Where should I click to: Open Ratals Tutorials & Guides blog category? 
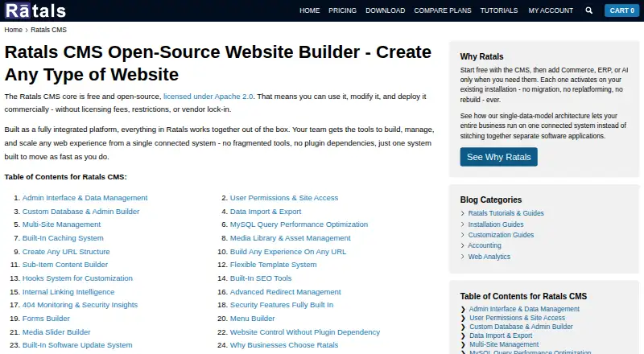(x=506, y=213)
